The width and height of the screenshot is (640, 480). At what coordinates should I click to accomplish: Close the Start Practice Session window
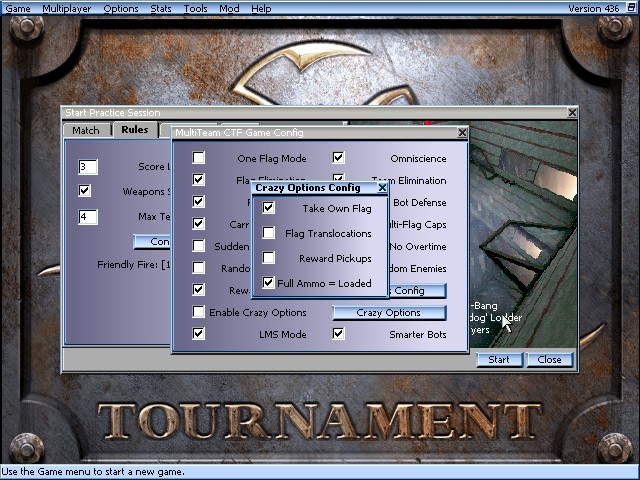click(572, 113)
